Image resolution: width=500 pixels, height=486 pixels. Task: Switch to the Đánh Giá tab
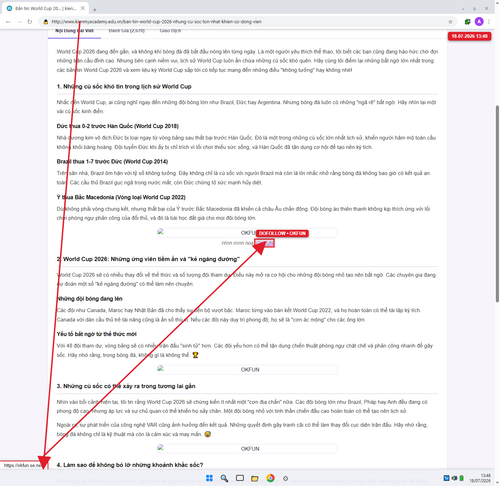127,31
